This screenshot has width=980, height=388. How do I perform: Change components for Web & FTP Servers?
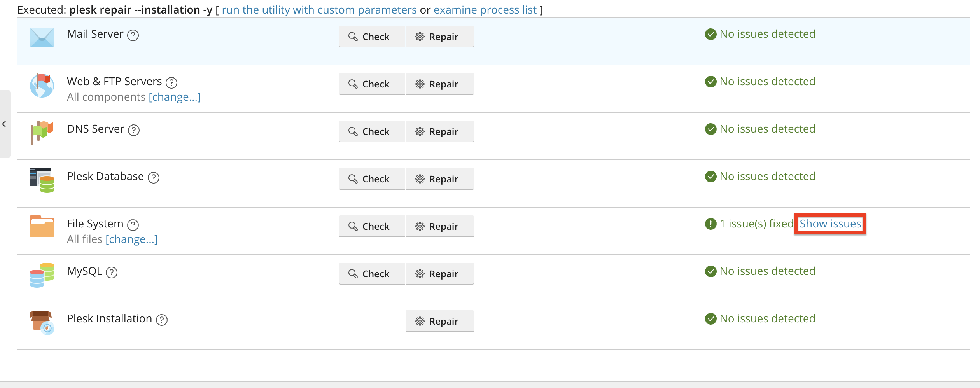click(175, 97)
